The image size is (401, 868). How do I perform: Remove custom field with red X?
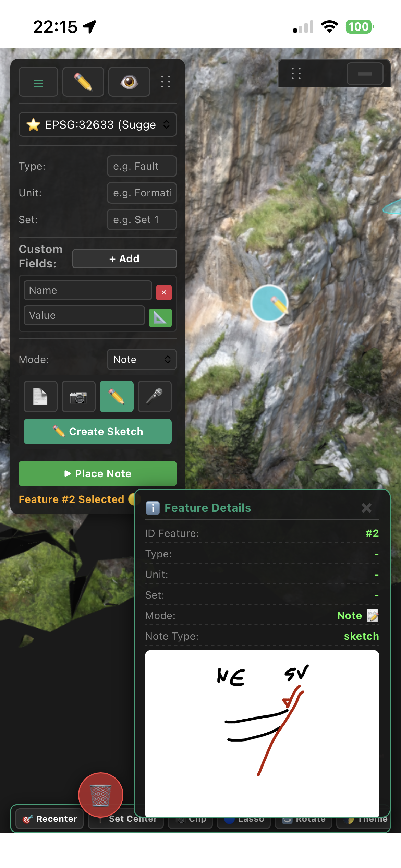[164, 292]
